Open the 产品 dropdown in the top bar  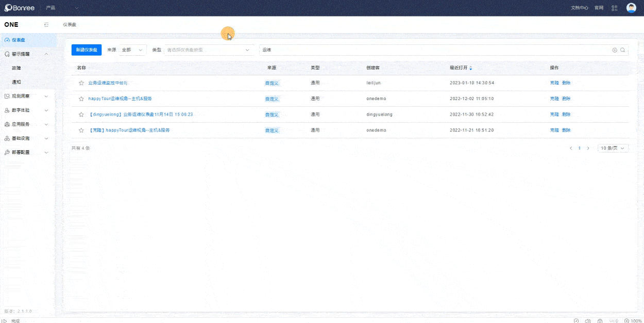(x=62, y=8)
